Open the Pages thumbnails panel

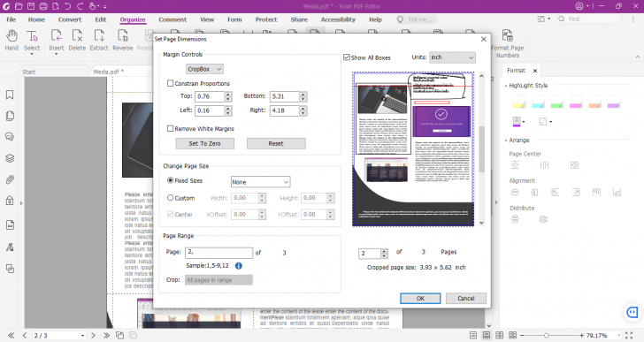tap(10, 116)
